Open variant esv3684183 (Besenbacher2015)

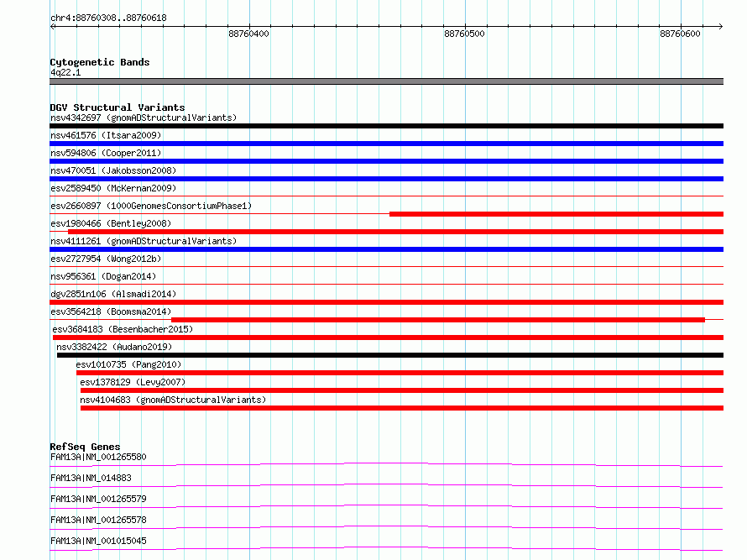123,329
